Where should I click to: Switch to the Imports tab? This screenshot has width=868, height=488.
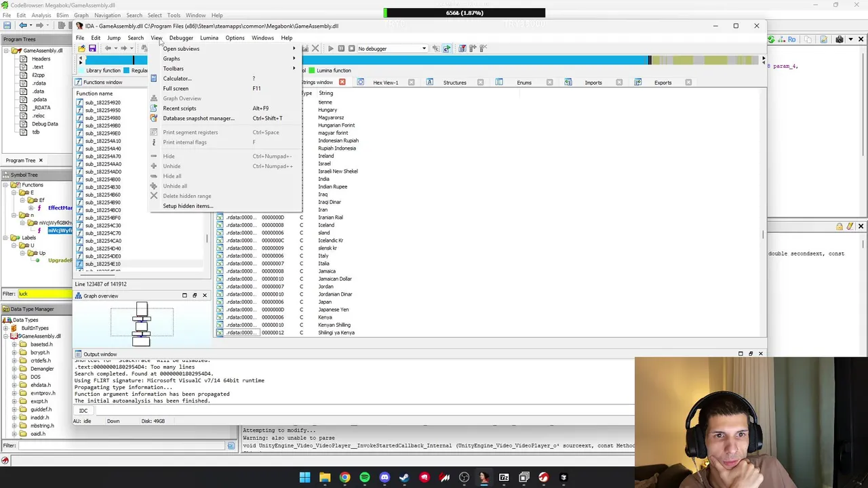[593, 83]
